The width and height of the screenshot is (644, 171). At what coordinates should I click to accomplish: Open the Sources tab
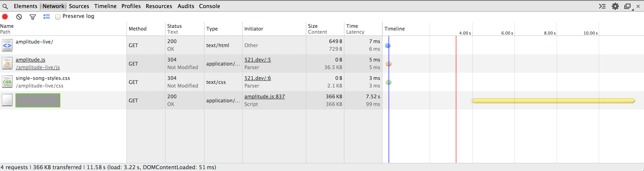click(x=79, y=6)
